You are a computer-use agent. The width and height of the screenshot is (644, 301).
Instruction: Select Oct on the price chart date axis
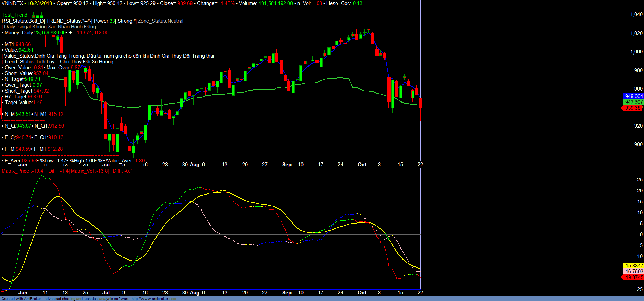[x=362, y=165]
